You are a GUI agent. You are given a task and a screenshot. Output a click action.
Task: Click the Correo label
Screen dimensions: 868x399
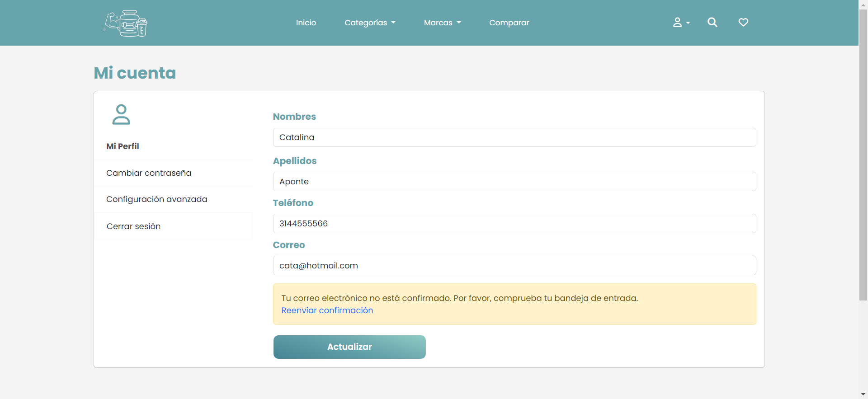(x=289, y=245)
